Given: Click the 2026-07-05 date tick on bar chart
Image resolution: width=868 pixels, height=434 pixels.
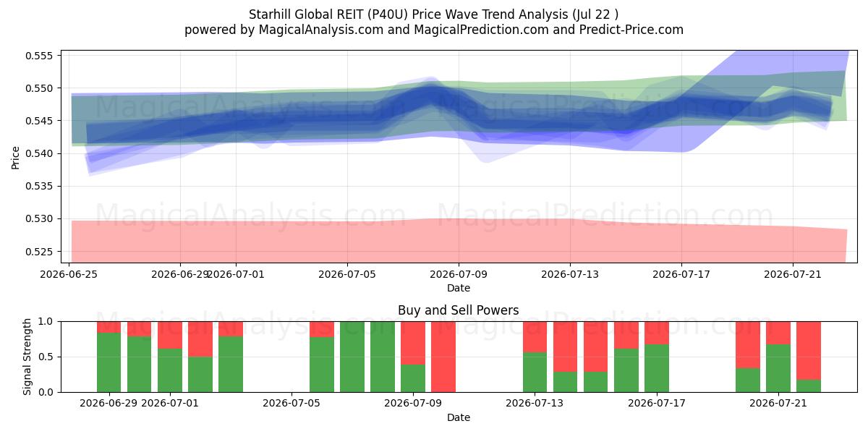Looking at the screenshot, I should (x=292, y=404).
